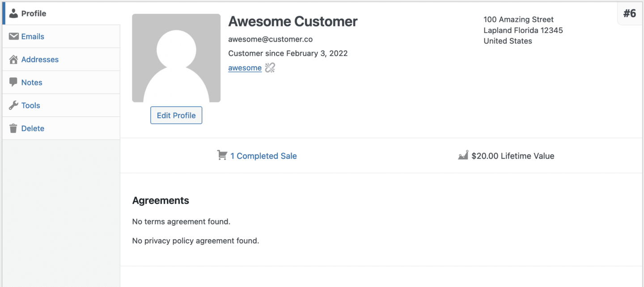Click the customer ID badge #6
644x287 pixels.
(630, 13)
